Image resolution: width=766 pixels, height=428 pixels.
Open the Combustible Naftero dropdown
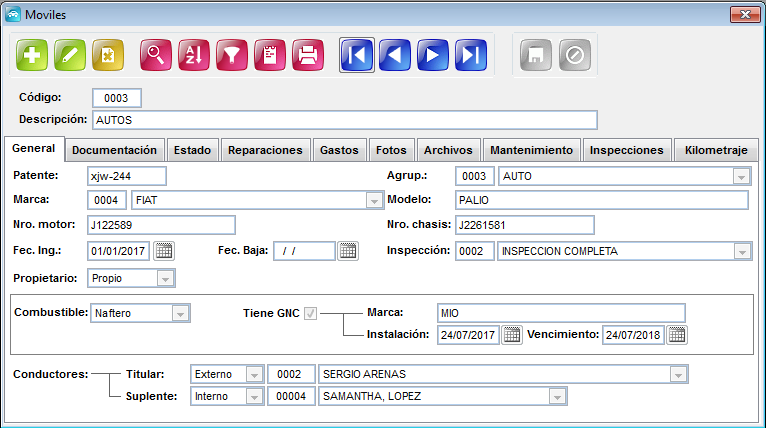point(180,314)
